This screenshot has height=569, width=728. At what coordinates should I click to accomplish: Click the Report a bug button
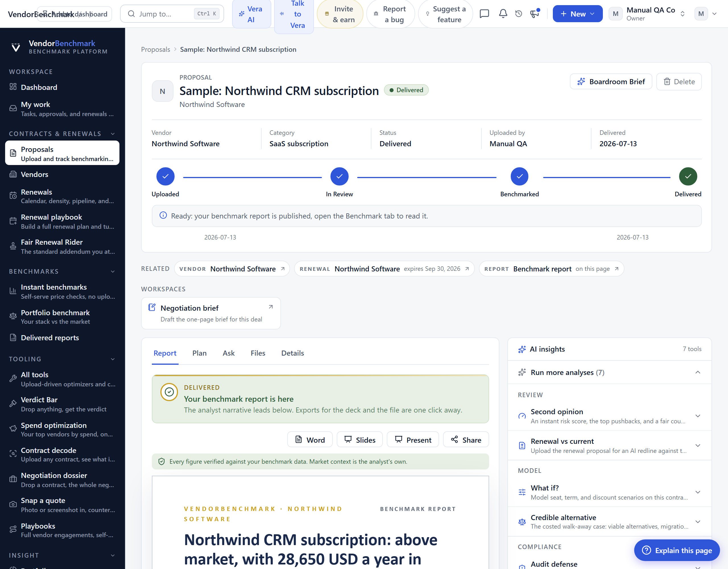point(390,14)
